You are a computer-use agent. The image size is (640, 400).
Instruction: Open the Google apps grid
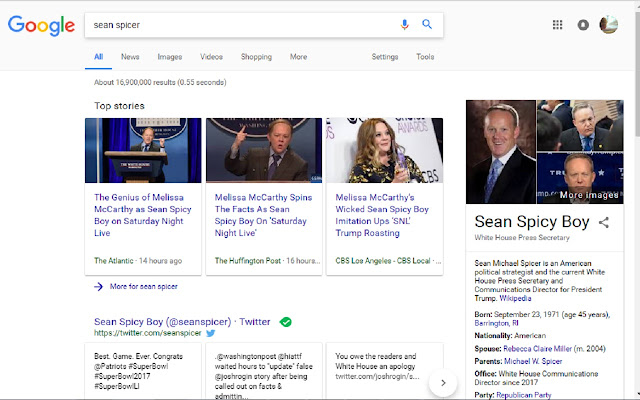tap(557, 25)
